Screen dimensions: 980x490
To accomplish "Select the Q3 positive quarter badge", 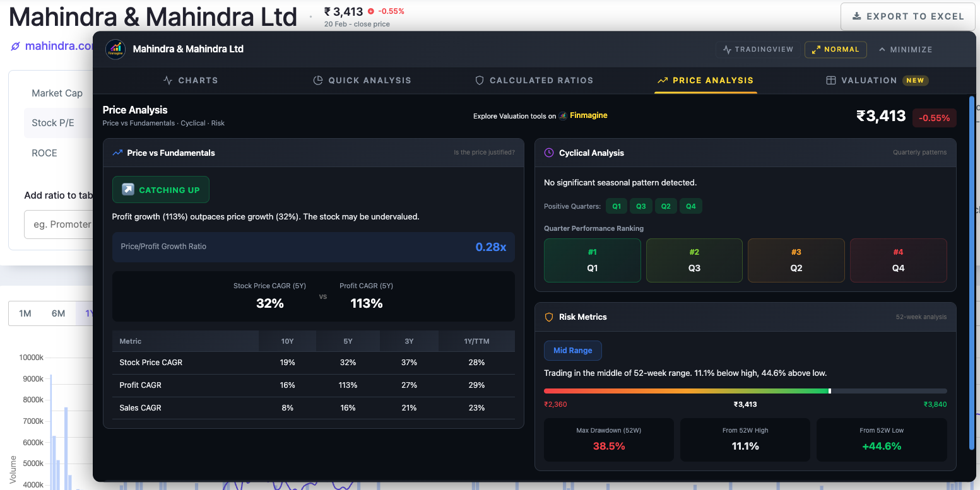I will 641,206.
